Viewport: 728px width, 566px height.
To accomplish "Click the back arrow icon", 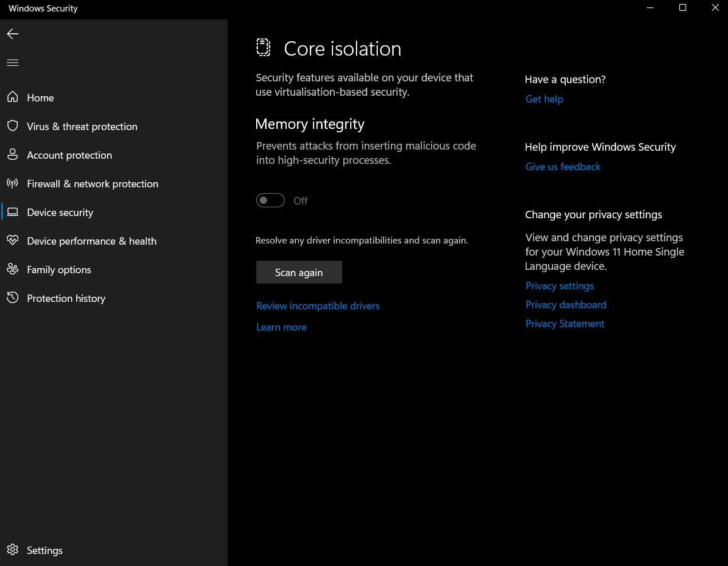I will pyautogui.click(x=13, y=34).
